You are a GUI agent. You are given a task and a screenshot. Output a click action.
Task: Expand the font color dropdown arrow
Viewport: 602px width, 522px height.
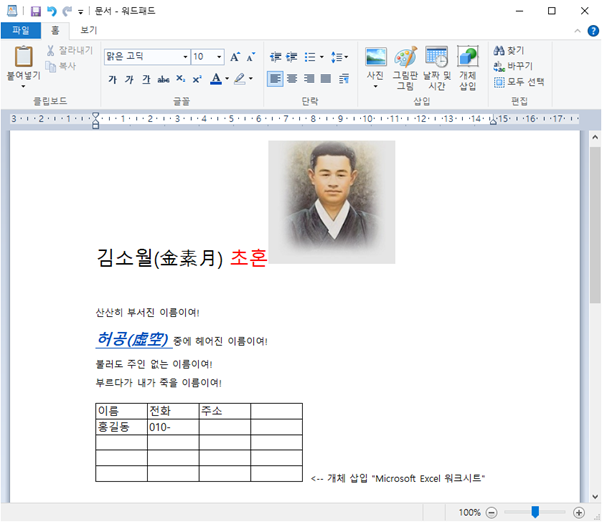(227, 79)
